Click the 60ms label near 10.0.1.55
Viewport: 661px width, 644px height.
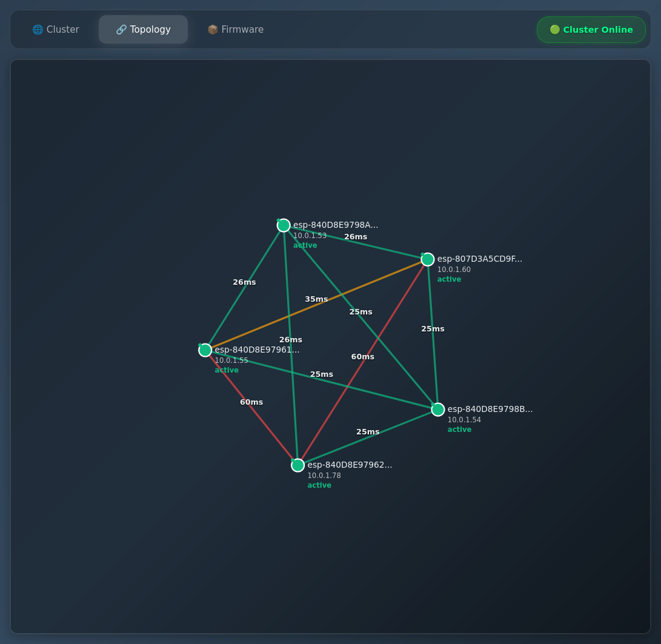pyautogui.click(x=251, y=402)
